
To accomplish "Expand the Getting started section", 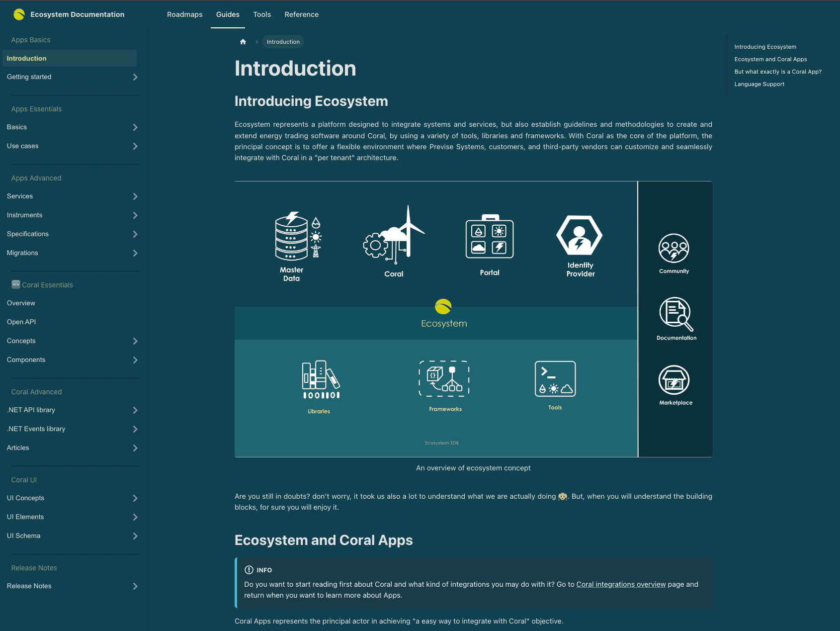I will pos(135,77).
